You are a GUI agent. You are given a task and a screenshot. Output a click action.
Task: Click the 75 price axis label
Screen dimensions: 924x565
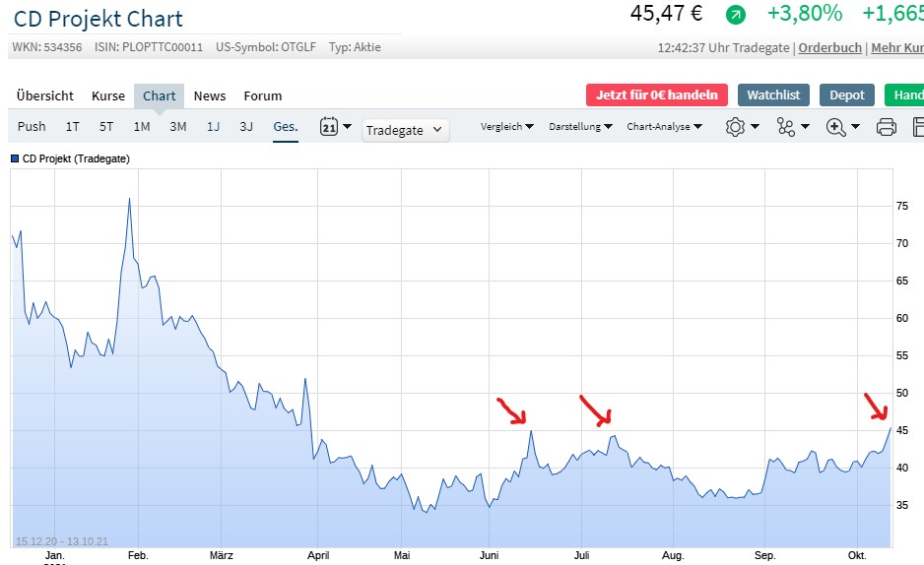[x=901, y=206]
